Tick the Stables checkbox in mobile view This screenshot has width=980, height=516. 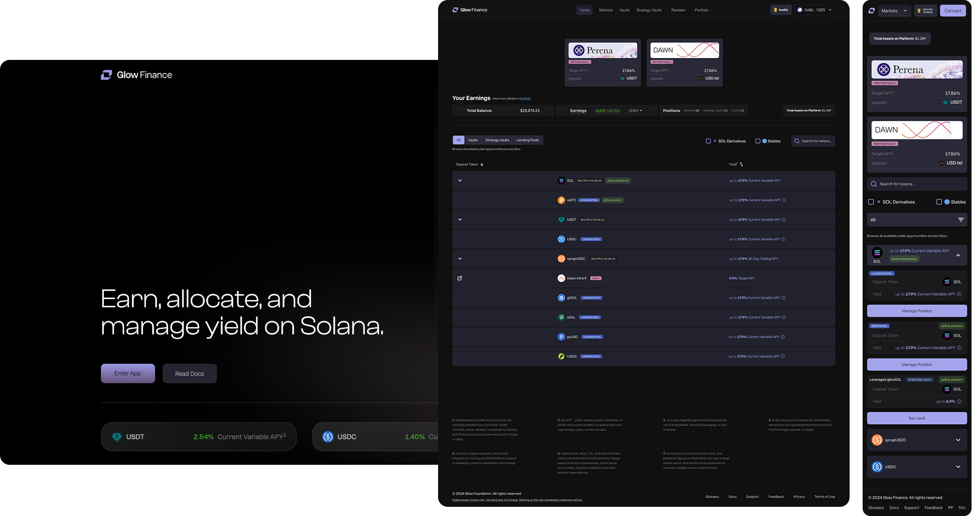pyautogui.click(x=939, y=202)
